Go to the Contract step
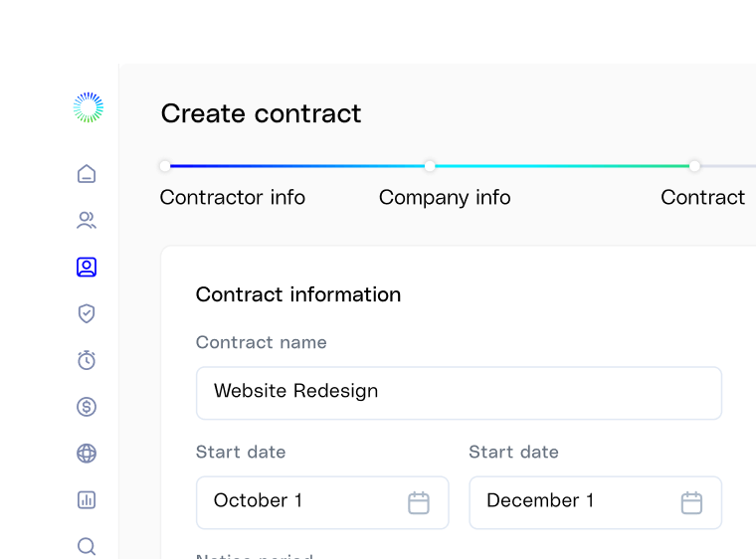756x559 pixels. (x=702, y=198)
